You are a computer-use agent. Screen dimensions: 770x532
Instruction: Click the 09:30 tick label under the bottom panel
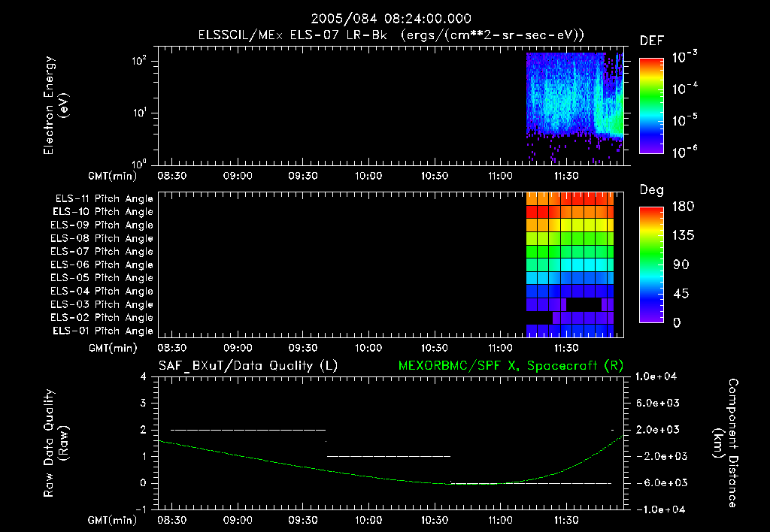point(302,521)
